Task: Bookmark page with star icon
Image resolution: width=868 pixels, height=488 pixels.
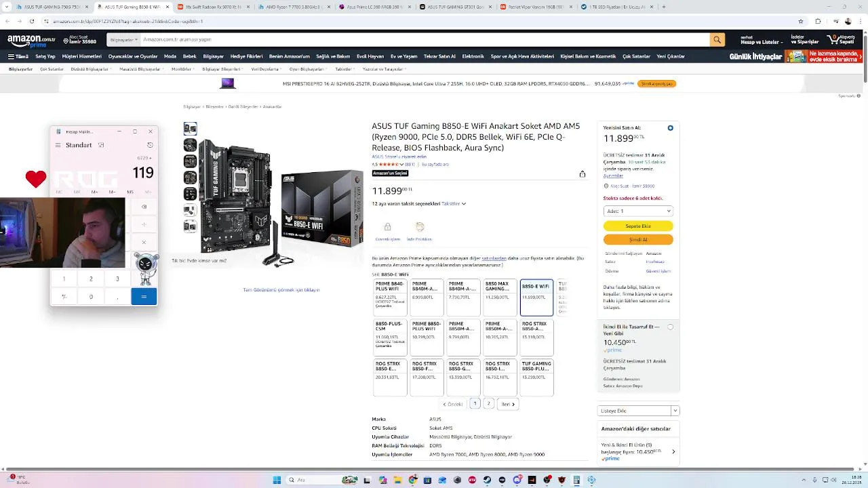Action: pyautogui.click(x=801, y=21)
